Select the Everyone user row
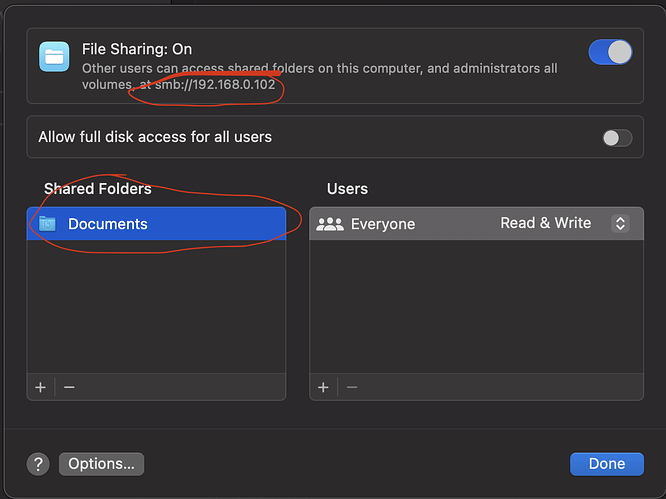This screenshot has width=666, height=499. (476, 224)
